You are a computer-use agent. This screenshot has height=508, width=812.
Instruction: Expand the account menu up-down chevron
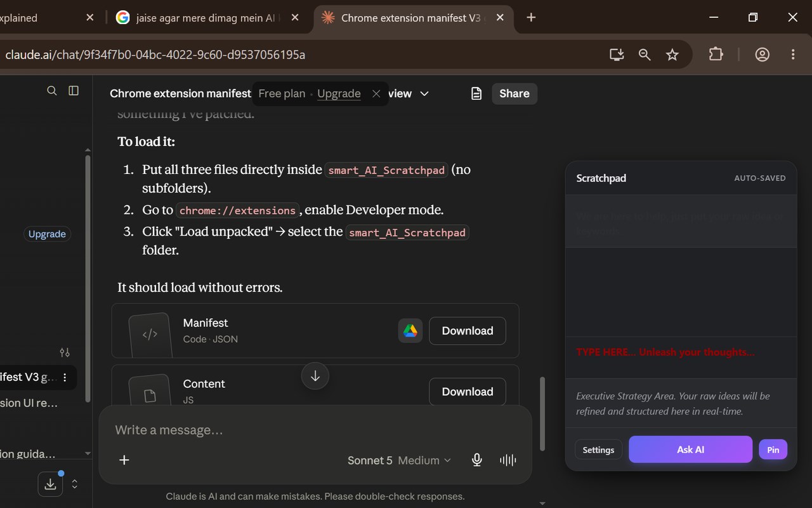(74, 484)
